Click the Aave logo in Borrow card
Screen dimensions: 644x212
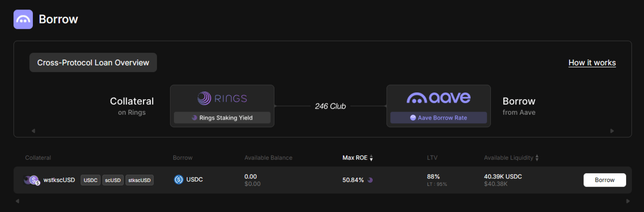[x=439, y=98]
